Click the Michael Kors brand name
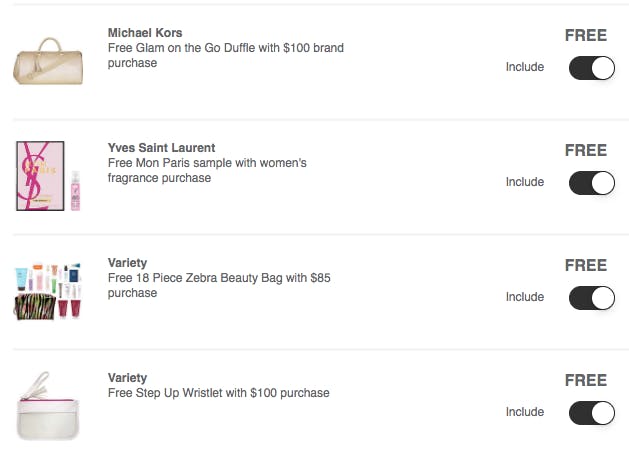 pyautogui.click(x=145, y=33)
